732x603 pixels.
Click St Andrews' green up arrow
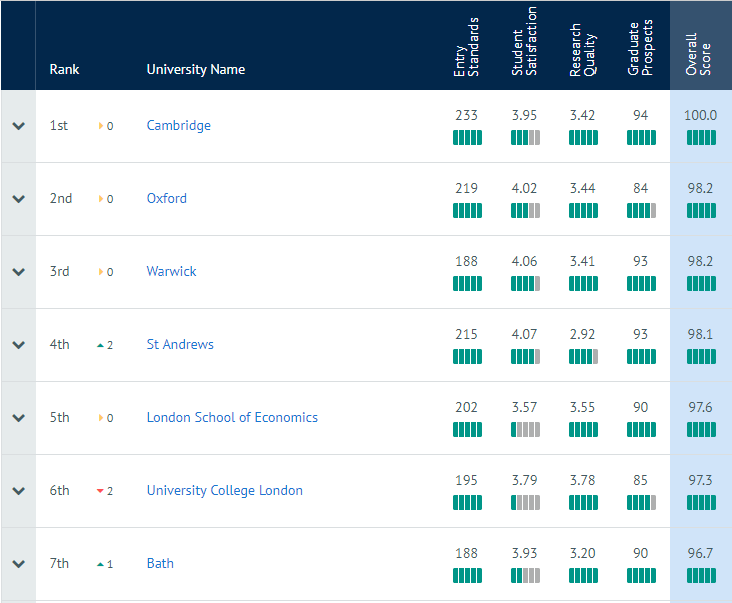click(100, 345)
